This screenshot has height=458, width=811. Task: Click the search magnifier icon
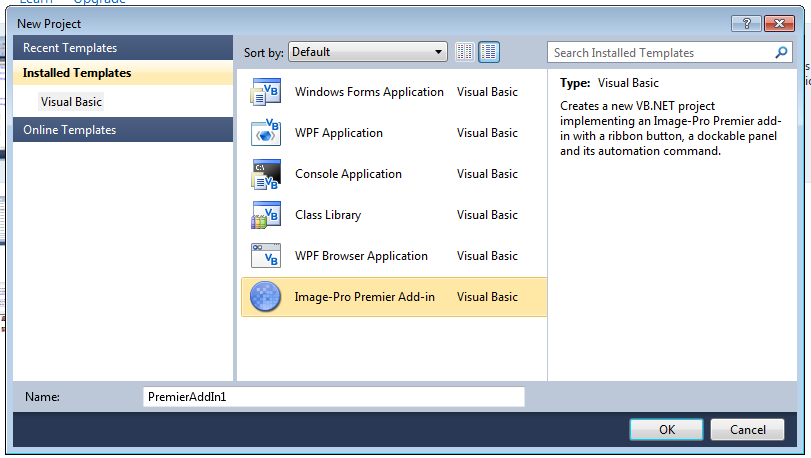pyautogui.click(x=781, y=52)
